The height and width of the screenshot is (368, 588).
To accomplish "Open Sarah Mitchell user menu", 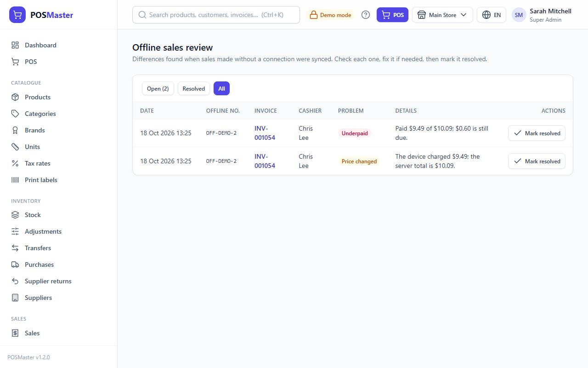I will [542, 15].
